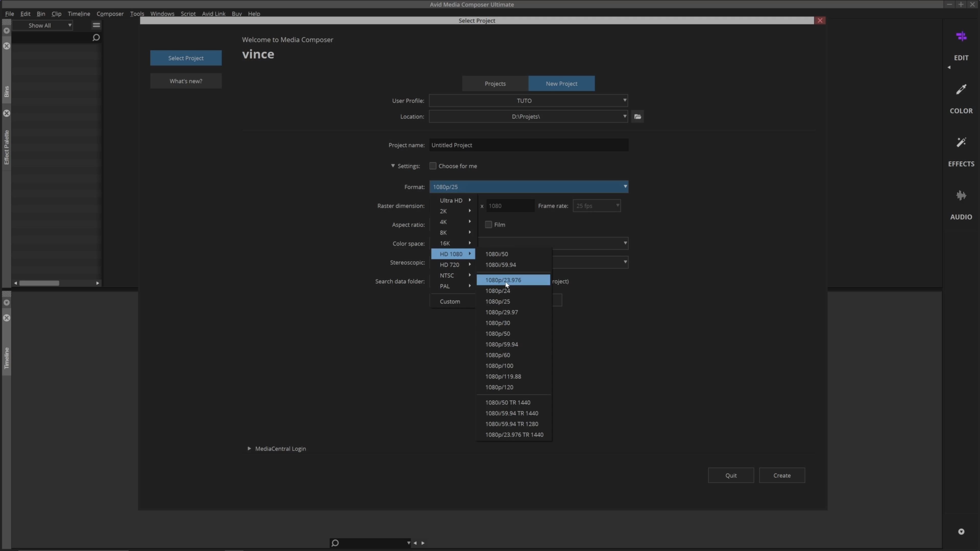Open the Composer menu
The image size is (980, 551).
[110, 14]
